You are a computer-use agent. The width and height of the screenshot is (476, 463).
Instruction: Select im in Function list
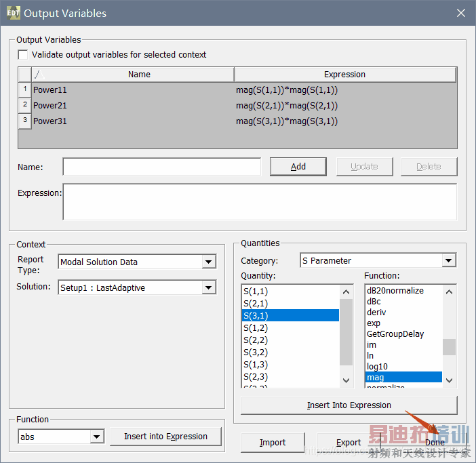point(403,345)
